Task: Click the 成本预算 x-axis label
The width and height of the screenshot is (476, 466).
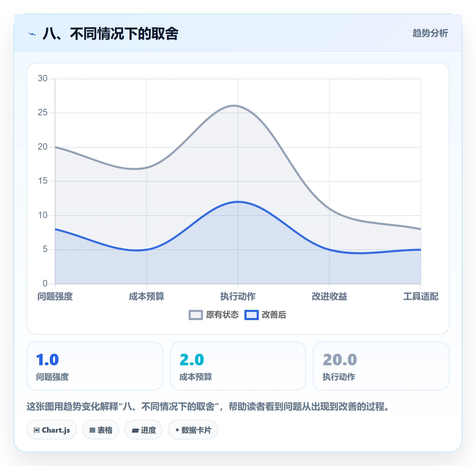Action: [x=147, y=297]
